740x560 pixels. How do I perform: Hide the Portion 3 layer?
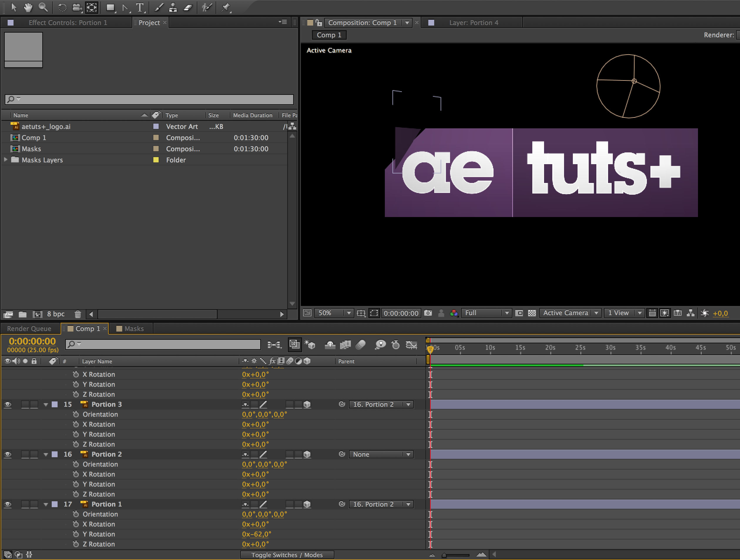pyautogui.click(x=8, y=405)
